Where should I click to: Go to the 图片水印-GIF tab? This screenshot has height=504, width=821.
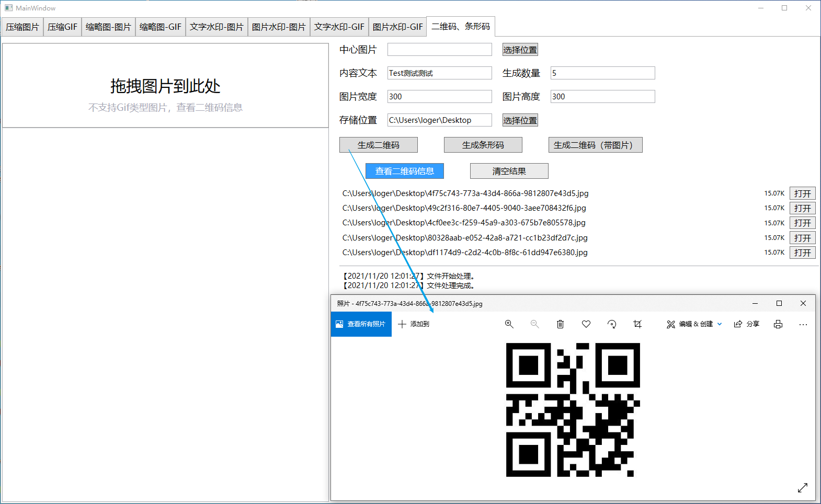(398, 27)
